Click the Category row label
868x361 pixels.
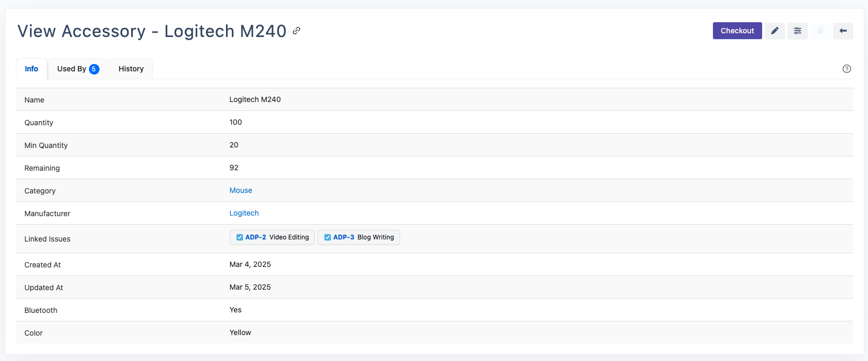40,191
